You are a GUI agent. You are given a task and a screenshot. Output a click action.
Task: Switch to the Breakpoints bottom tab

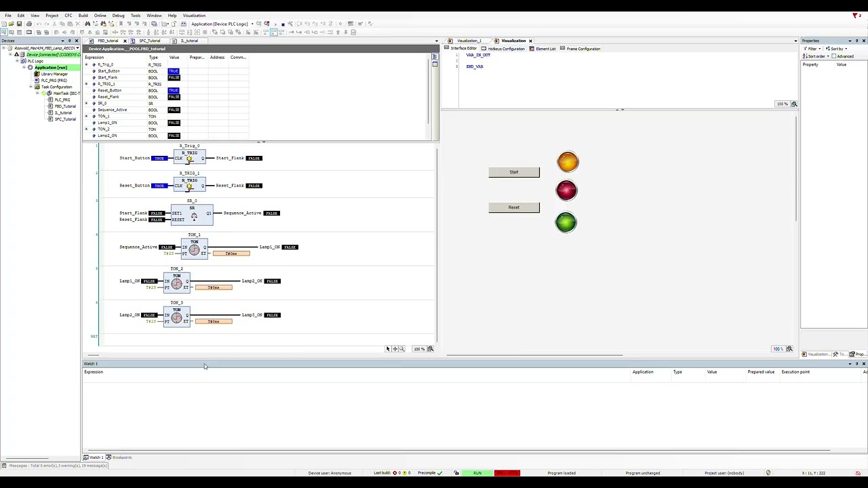coord(119,457)
